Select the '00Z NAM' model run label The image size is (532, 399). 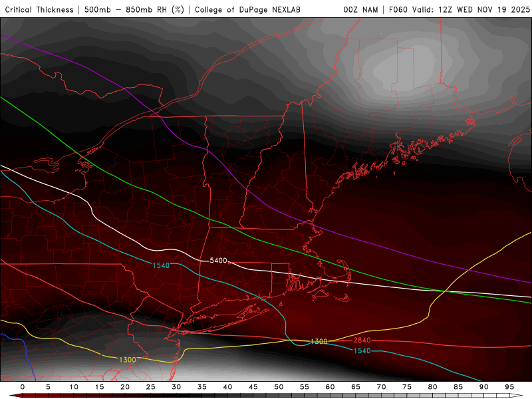[x=360, y=10]
